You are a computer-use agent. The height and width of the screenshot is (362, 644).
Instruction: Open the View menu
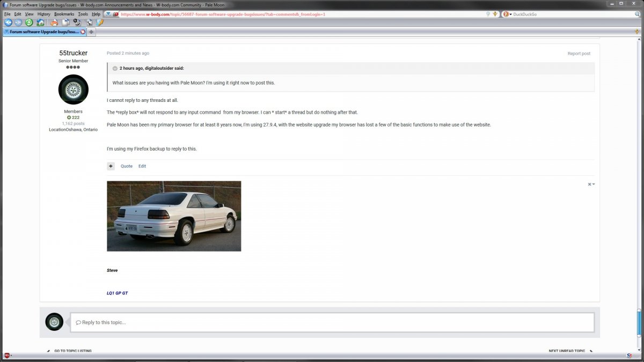29,14
